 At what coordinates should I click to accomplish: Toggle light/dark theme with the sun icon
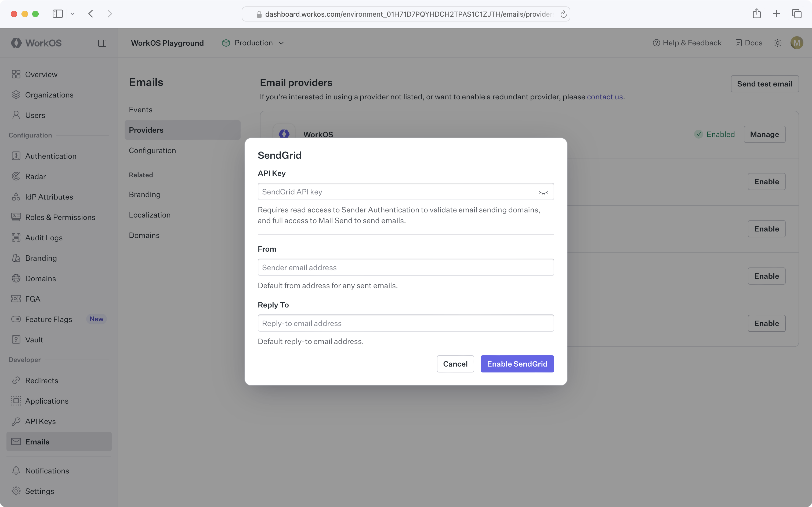point(777,43)
